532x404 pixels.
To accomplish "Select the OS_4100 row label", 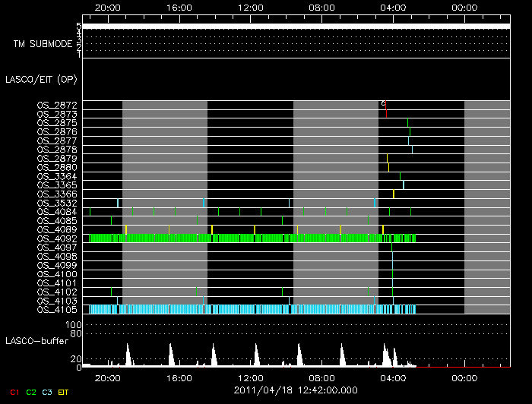I will click(x=57, y=274).
